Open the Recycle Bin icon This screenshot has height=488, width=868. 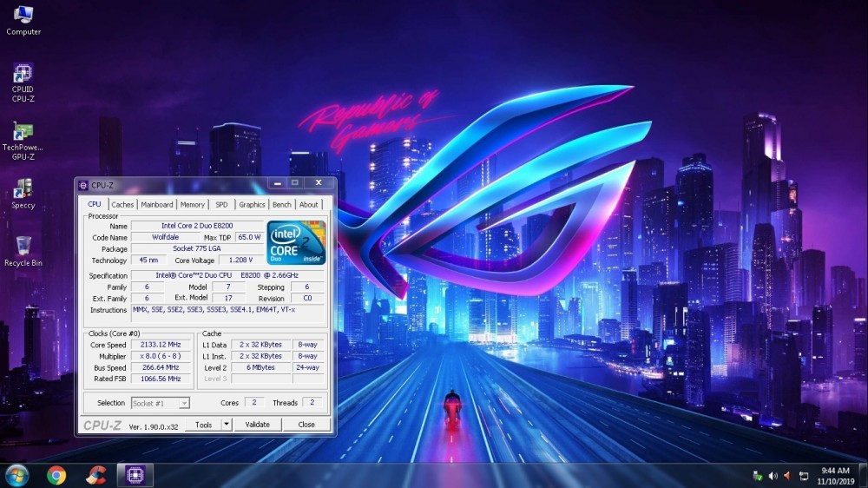pyautogui.click(x=23, y=252)
